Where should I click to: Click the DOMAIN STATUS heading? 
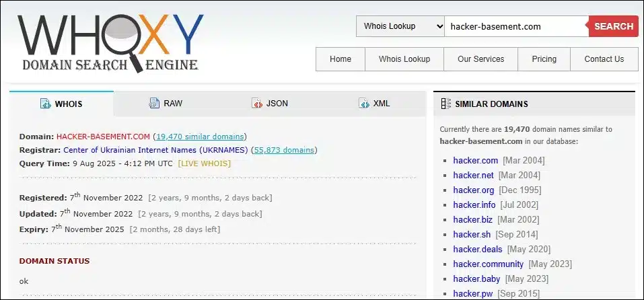point(55,261)
